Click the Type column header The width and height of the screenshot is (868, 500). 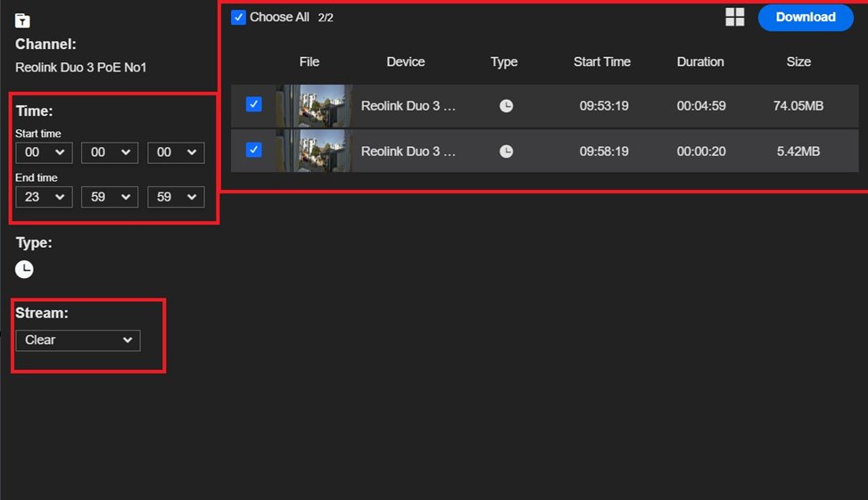click(x=504, y=62)
